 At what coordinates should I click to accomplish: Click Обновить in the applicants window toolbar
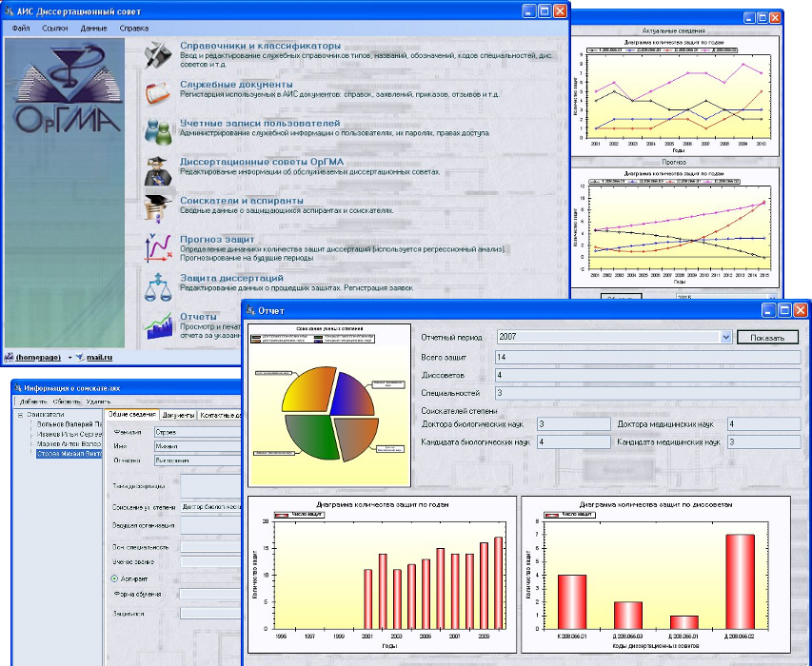(67, 402)
